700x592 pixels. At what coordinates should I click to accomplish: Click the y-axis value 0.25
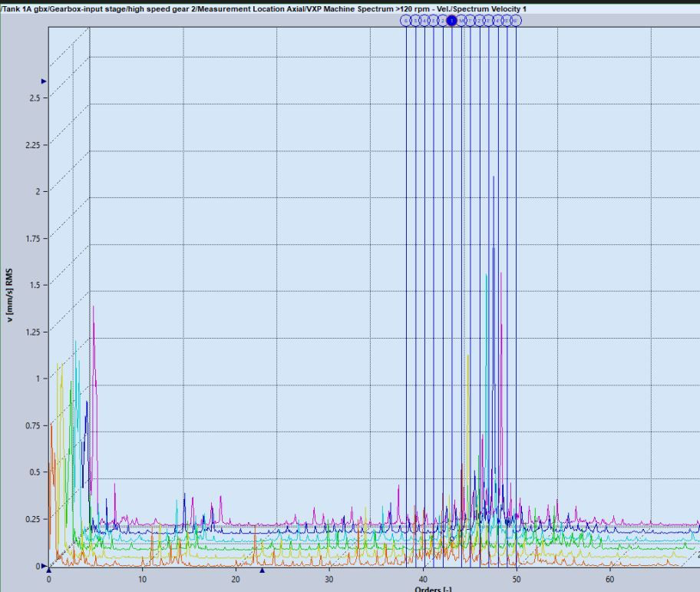[x=32, y=519]
